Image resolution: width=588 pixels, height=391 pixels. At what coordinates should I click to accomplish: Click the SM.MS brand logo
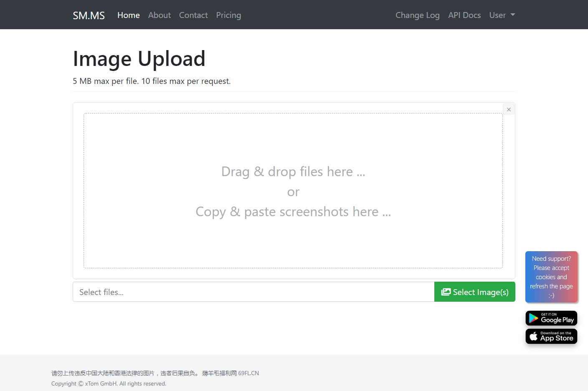pos(89,15)
